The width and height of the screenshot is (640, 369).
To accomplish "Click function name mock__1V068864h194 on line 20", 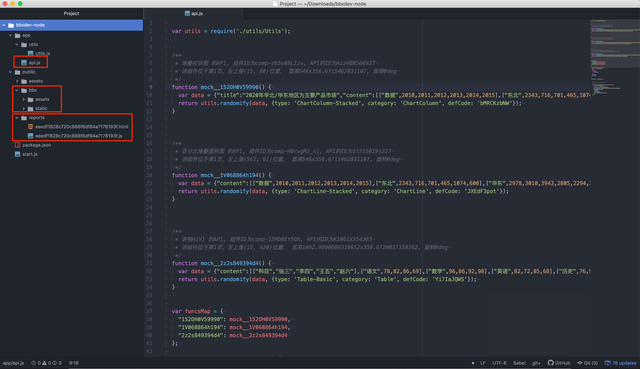I will pos(229,175).
